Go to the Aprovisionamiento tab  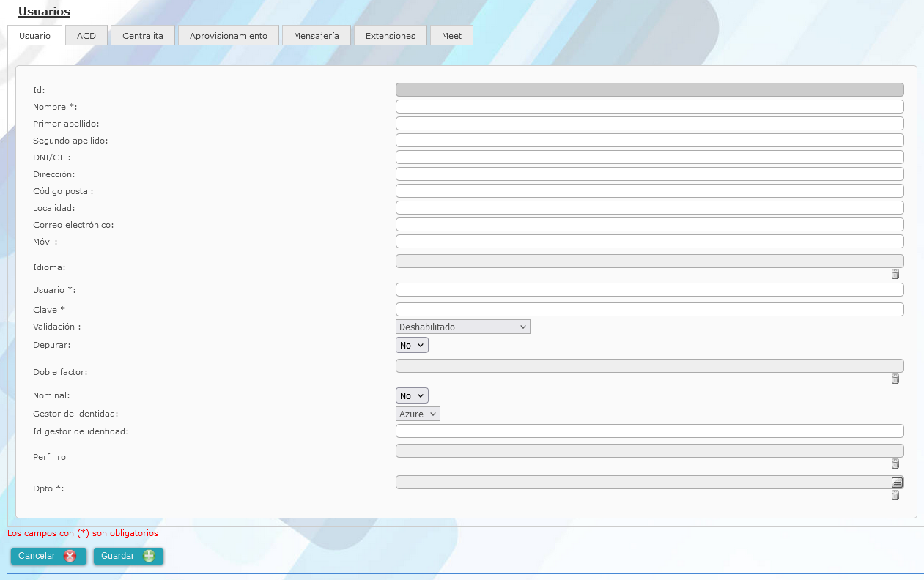229,36
